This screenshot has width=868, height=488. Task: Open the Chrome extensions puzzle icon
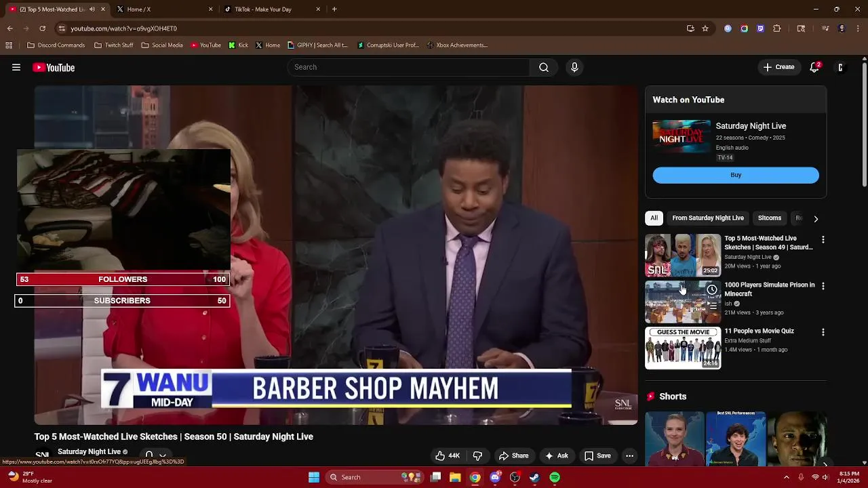777,28
